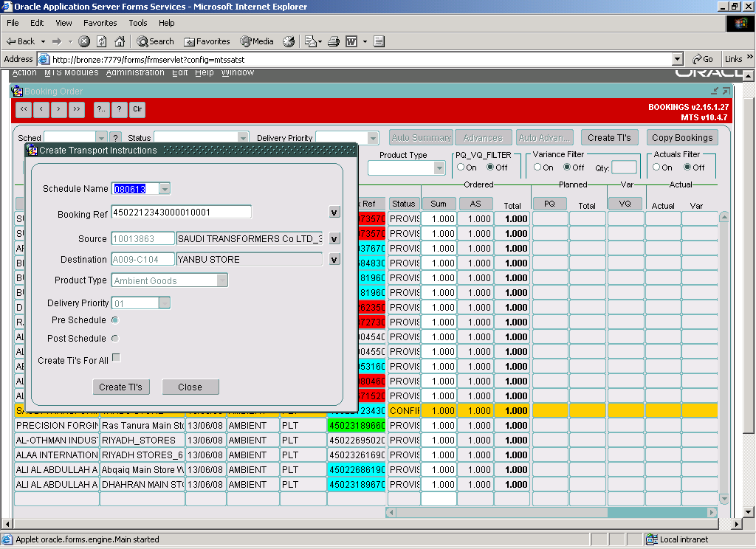Open the View menu
Screen dimensions: 756x549
tap(63, 23)
